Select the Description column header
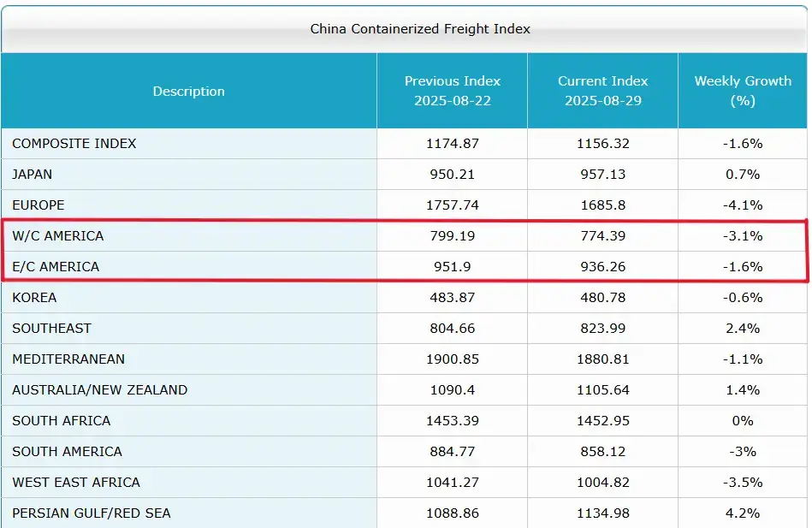Screen dimensions: 812x528 click(188, 91)
